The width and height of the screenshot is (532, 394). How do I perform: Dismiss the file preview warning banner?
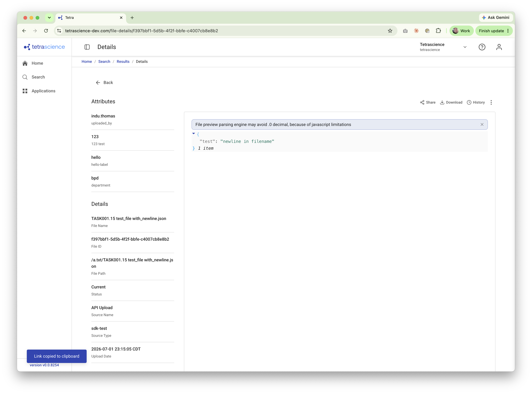pyautogui.click(x=482, y=124)
